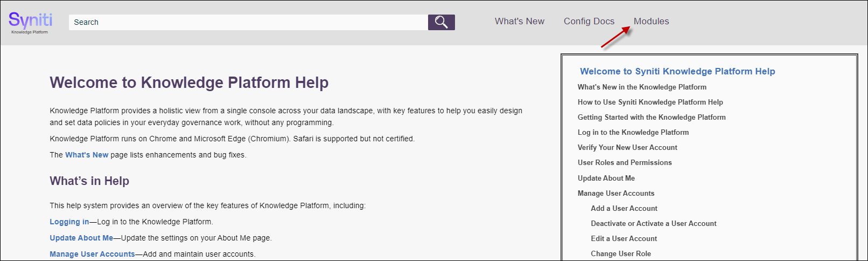Open the Syniti Knowledge Platform logo
The width and height of the screenshot is (868, 261).
(x=31, y=23)
